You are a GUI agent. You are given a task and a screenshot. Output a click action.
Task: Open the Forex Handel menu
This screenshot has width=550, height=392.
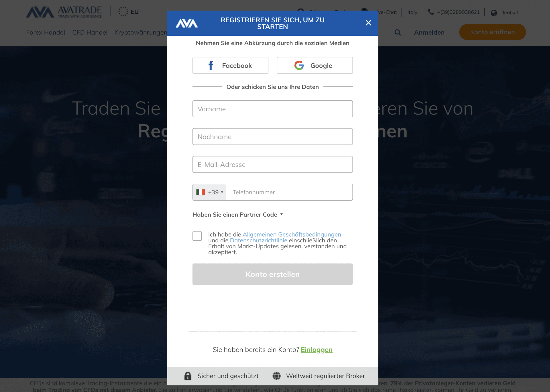46,32
